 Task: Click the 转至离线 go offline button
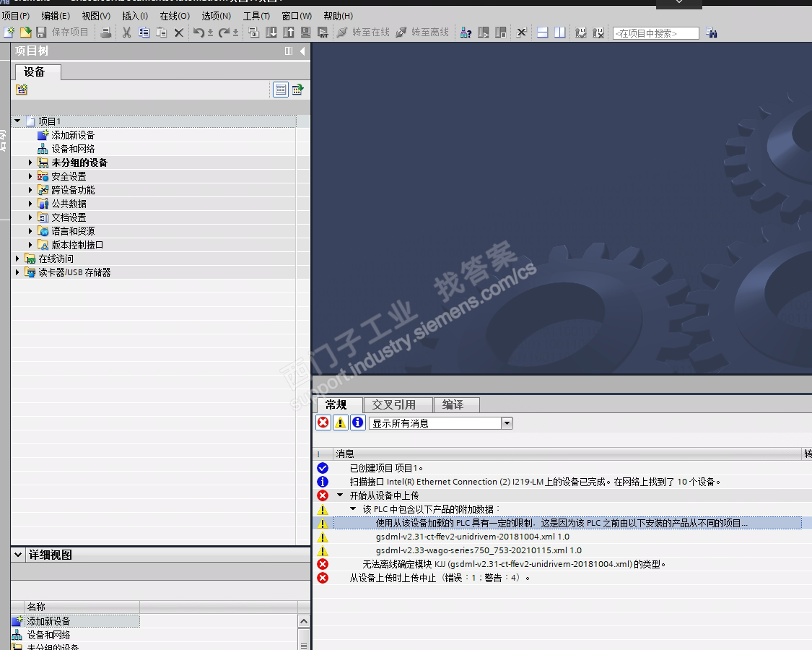(x=422, y=32)
